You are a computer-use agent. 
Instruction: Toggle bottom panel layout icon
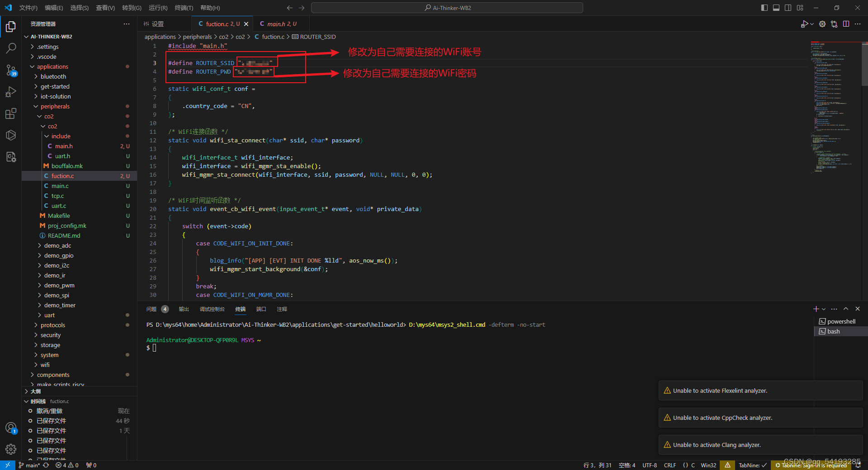776,8
